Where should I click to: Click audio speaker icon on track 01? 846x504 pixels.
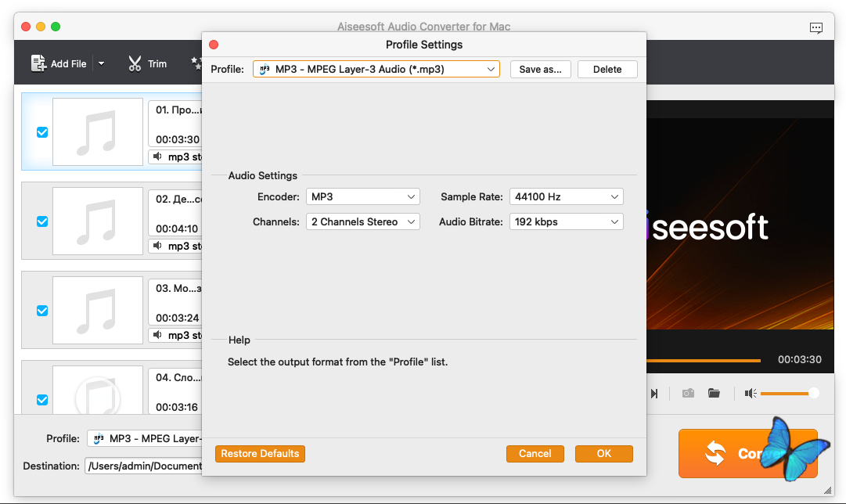(x=157, y=157)
